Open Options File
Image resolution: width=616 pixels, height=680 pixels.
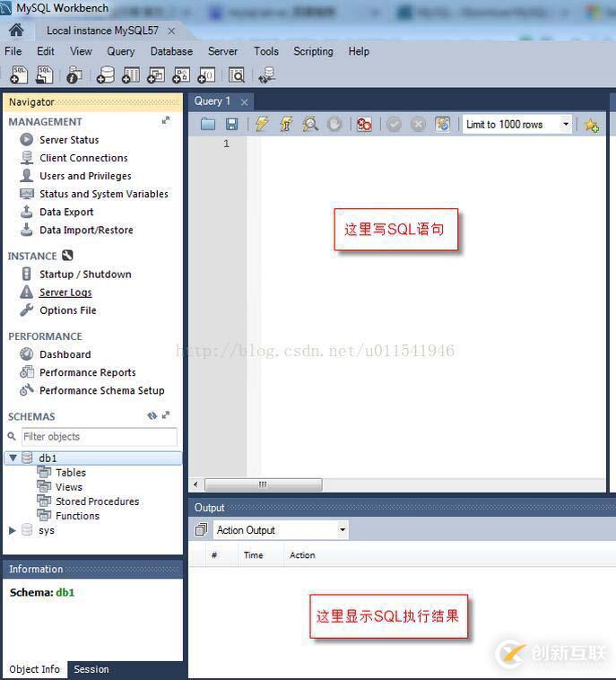(x=68, y=310)
